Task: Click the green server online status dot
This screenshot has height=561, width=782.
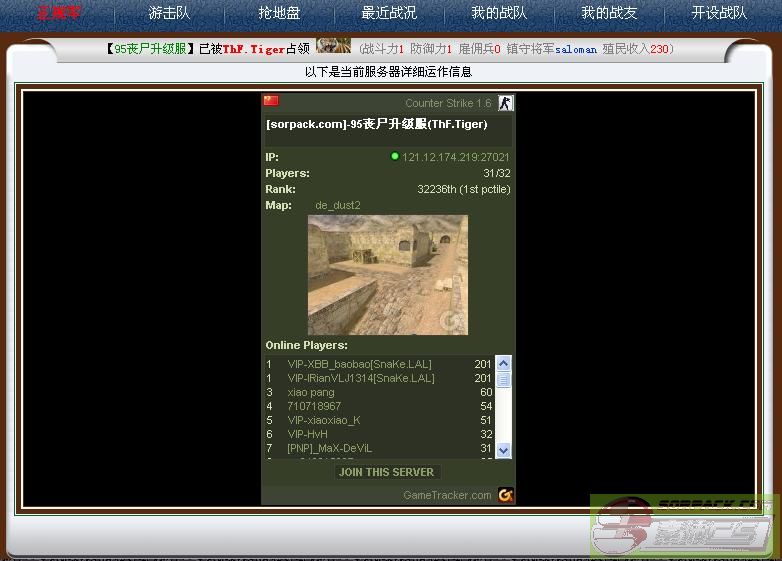Action: (x=395, y=157)
